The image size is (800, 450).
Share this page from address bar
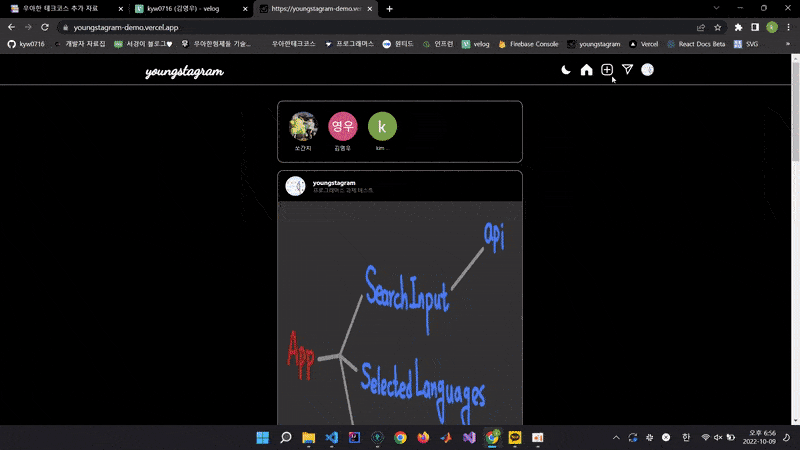[x=701, y=28]
